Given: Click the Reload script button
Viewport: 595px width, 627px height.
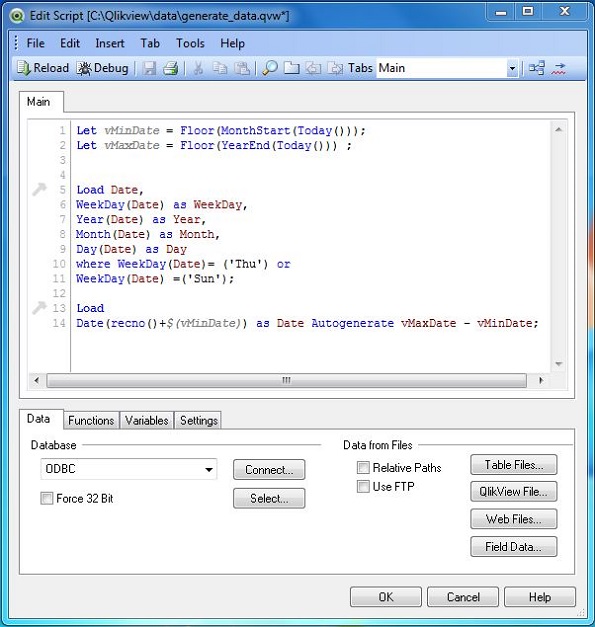Looking at the screenshot, I should [43, 68].
